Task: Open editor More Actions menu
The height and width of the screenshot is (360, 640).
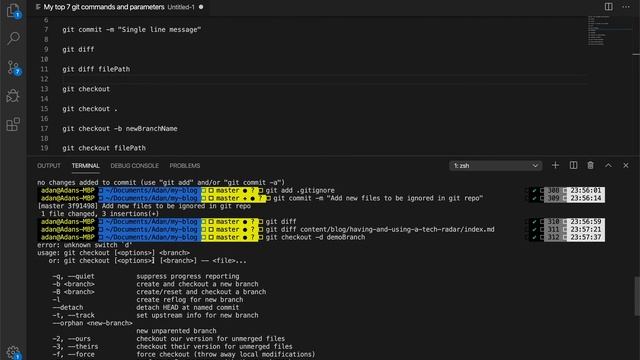Action: [x=626, y=7]
